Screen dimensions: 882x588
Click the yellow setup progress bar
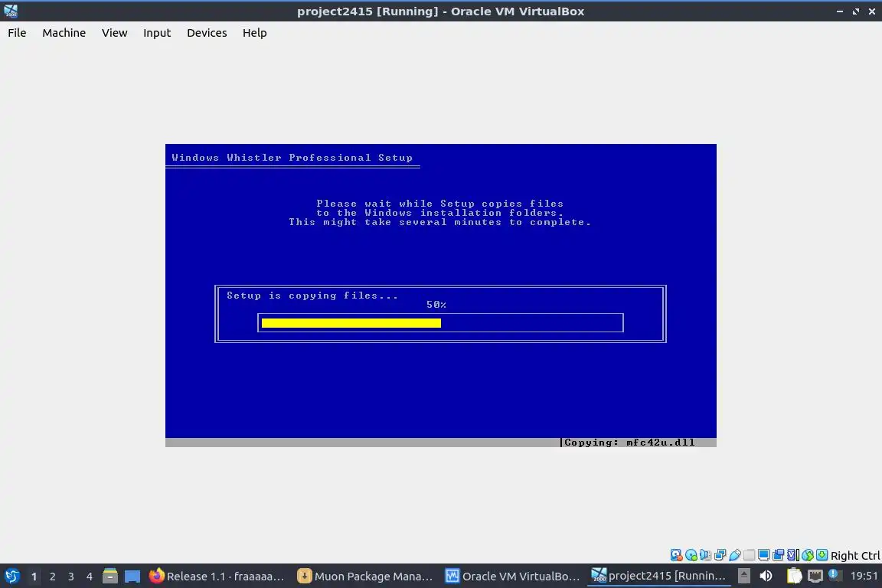pos(351,323)
